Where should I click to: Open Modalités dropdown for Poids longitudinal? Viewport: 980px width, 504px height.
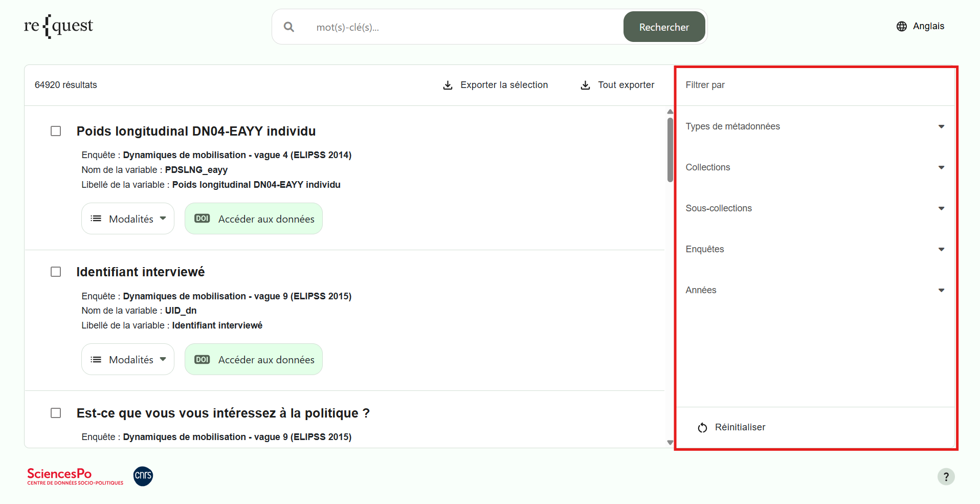128,219
